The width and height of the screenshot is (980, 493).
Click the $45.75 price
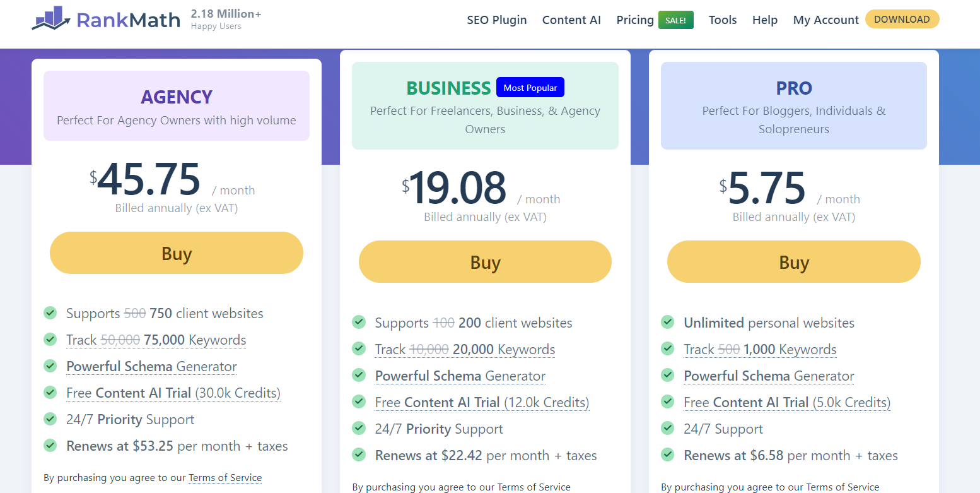[145, 179]
